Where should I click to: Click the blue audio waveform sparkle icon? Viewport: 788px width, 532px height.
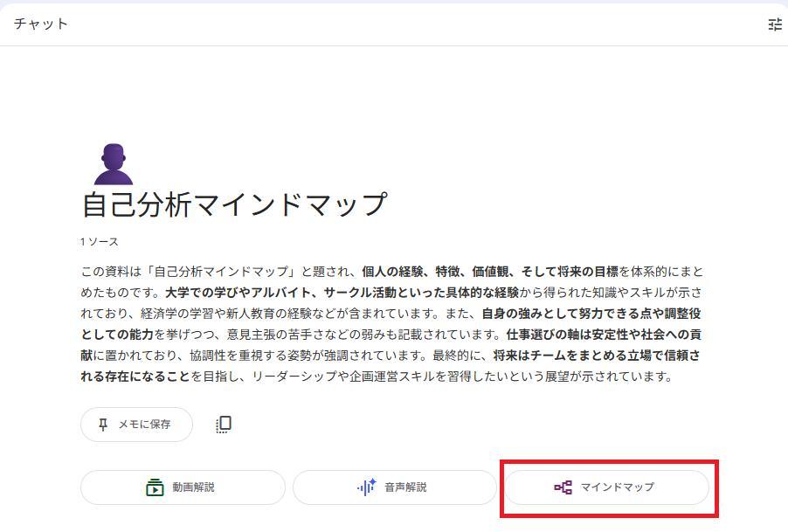pyautogui.click(x=367, y=487)
